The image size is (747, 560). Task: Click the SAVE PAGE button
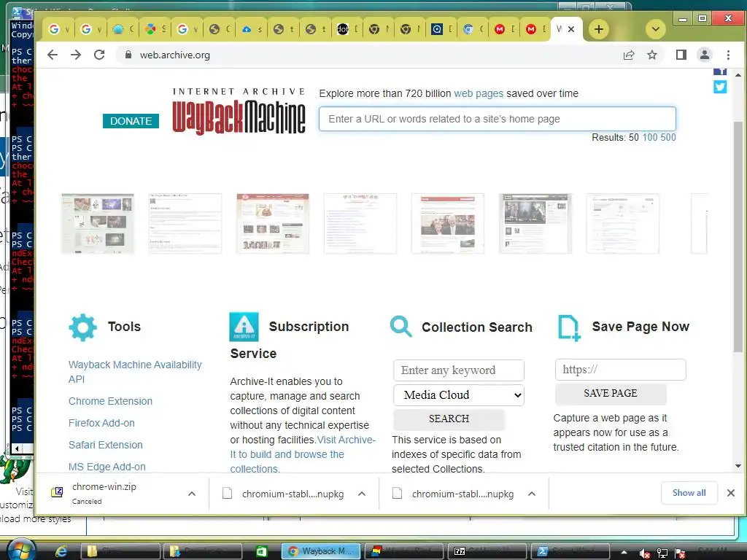click(x=611, y=394)
